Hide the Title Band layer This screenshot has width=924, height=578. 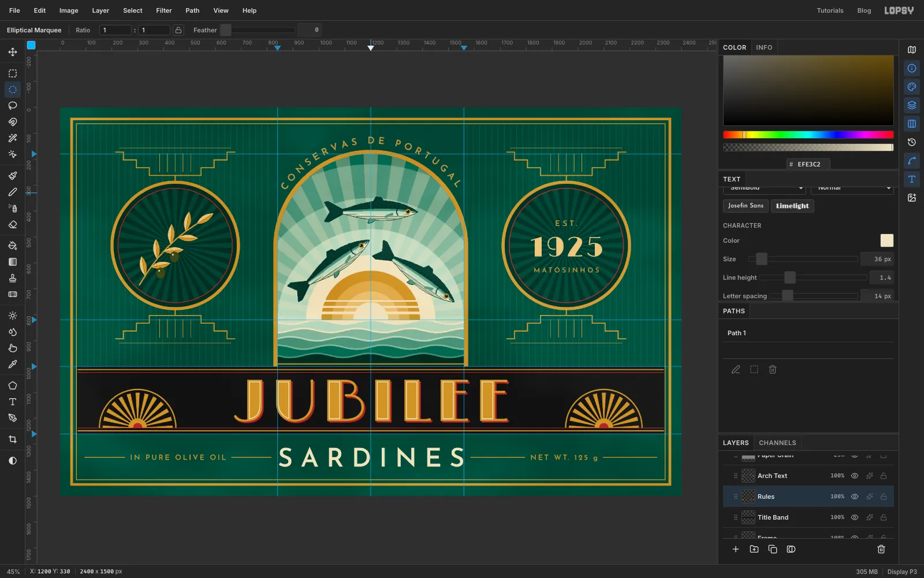coord(855,517)
